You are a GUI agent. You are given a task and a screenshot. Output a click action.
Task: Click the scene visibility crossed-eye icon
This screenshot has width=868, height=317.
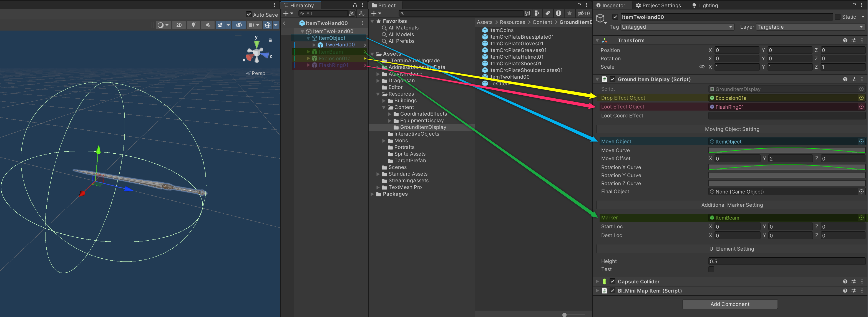pos(239,25)
